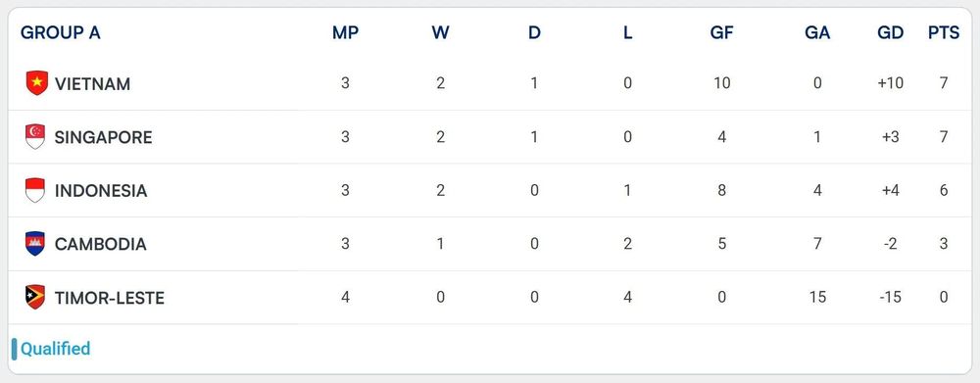Click the GA column header
The image size is (980, 383).
pos(817,33)
